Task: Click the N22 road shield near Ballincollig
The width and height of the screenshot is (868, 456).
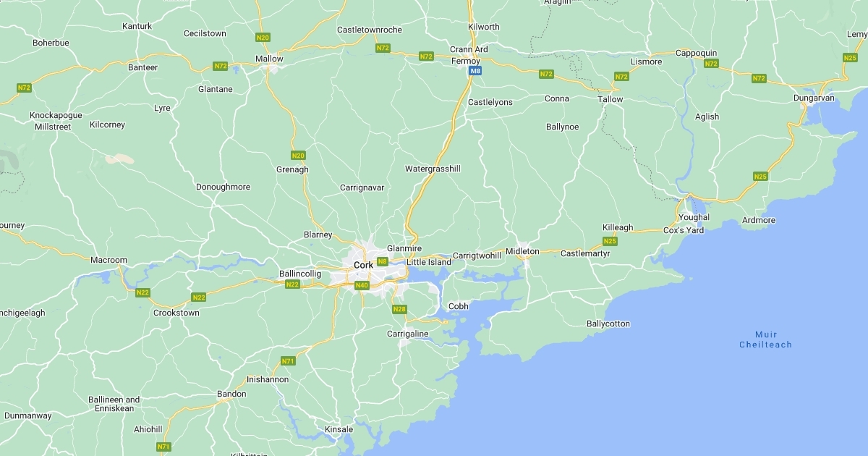Action: 292,284
